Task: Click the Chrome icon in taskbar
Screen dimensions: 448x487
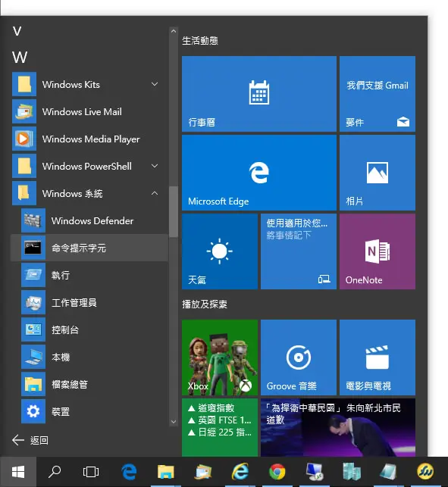Action: (277, 472)
